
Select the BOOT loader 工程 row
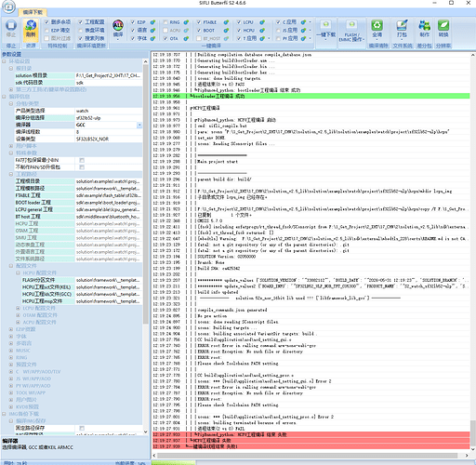79,203
